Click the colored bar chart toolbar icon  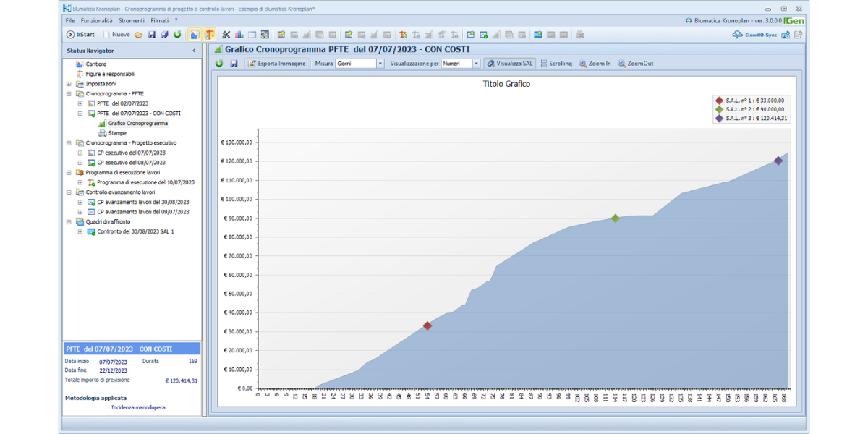pyautogui.click(x=239, y=35)
